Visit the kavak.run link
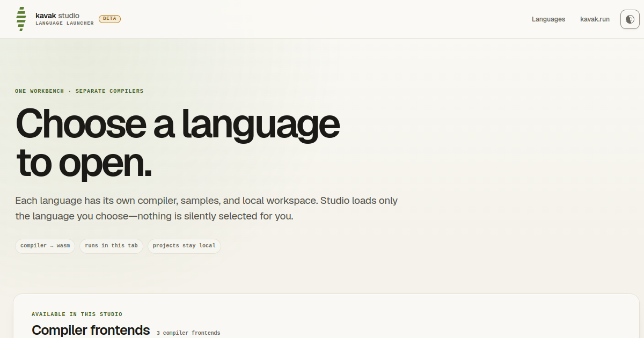 tap(595, 19)
